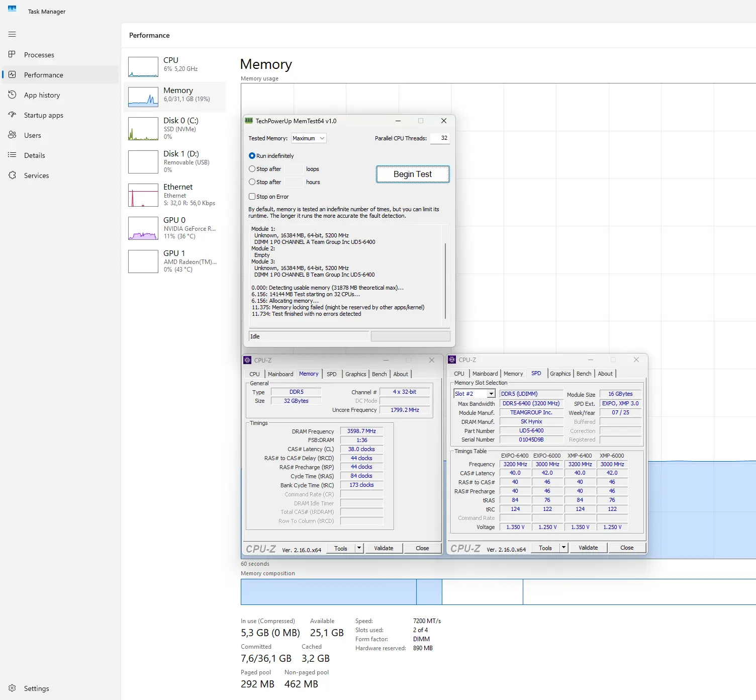The width and height of the screenshot is (756, 700).
Task: Switch to Mainboard tab in left CPU-Z
Action: coord(280,374)
